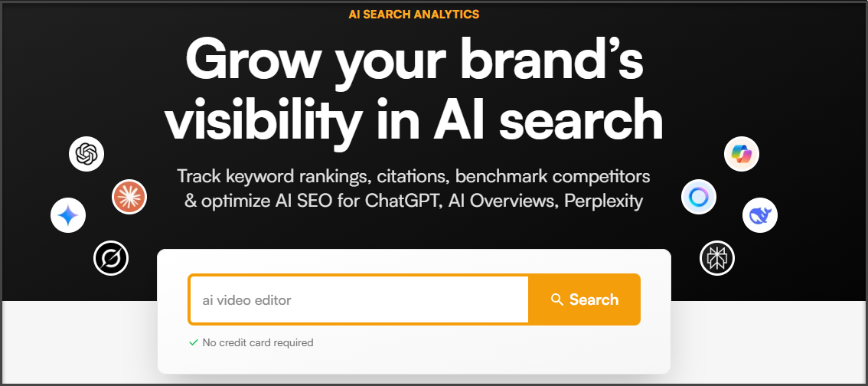Click the "Grow your brand's" headline line
868x386 pixels.
[x=414, y=61]
